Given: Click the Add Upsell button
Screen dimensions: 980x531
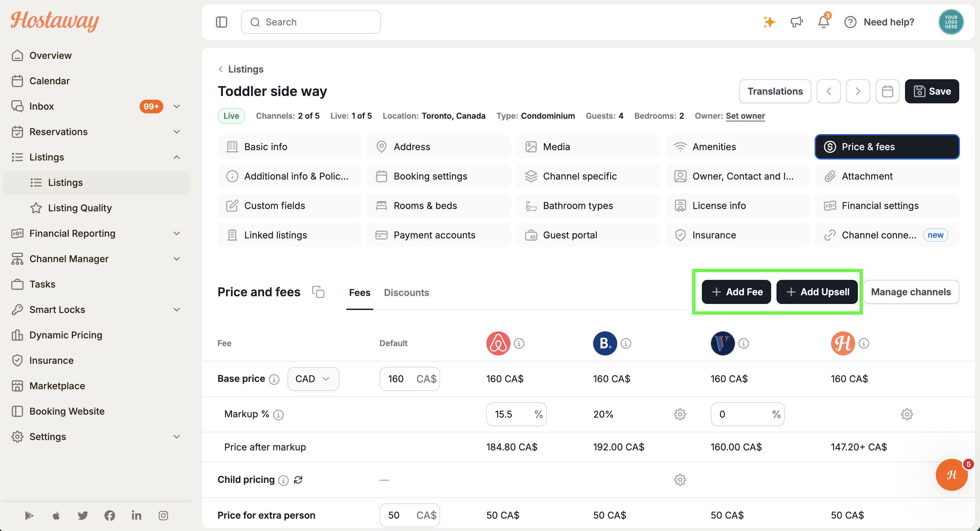Looking at the screenshot, I should click(817, 292).
